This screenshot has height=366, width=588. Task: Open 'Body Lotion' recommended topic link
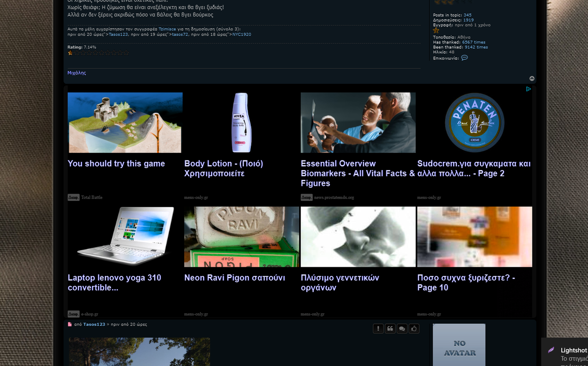coord(224,169)
